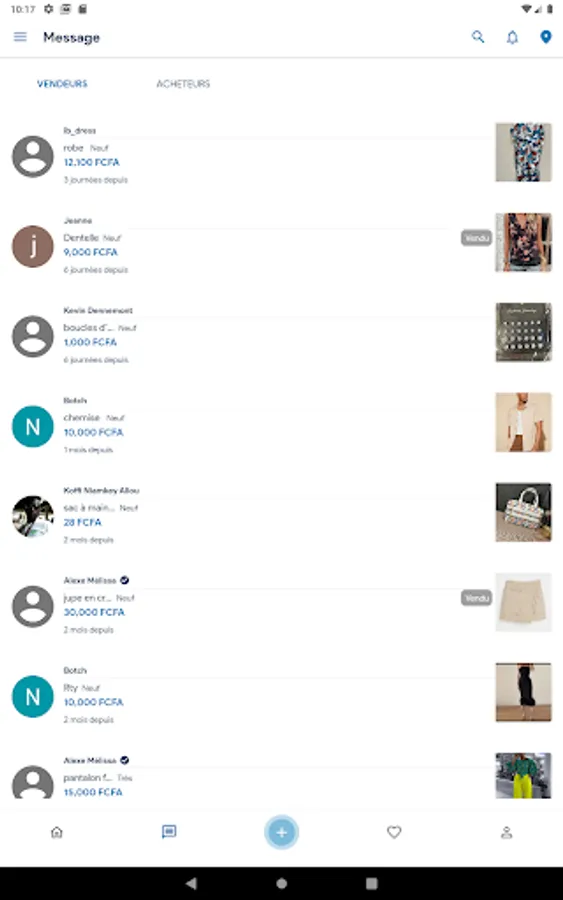This screenshot has height=900, width=563.
Task: Tap the search magnifier icon
Action: (477, 37)
